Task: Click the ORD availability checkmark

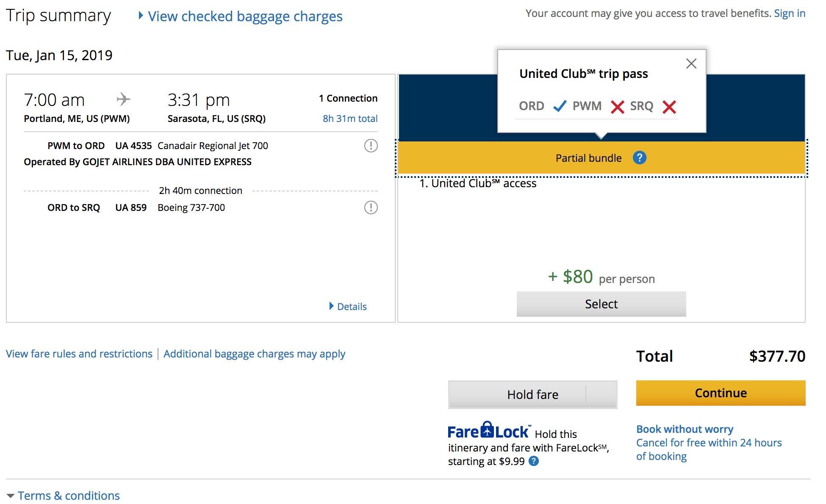Action: pyautogui.click(x=560, y=106)
